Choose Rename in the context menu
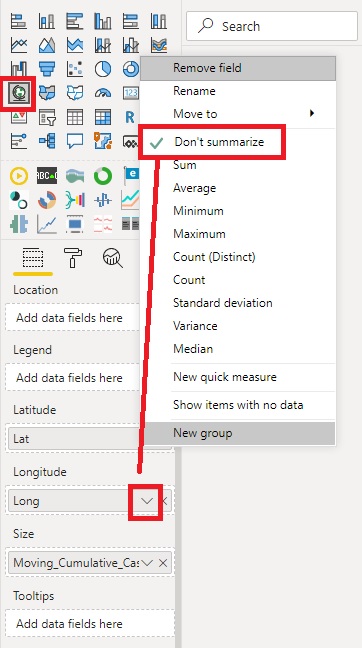The width and height of the screenshot is (362, 648). 238,91
